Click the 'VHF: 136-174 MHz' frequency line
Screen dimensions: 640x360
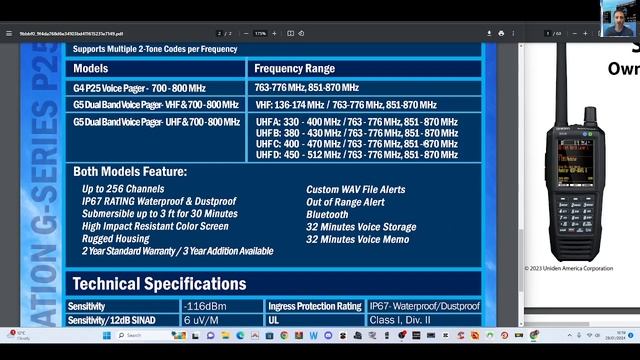tap(346, 105)
